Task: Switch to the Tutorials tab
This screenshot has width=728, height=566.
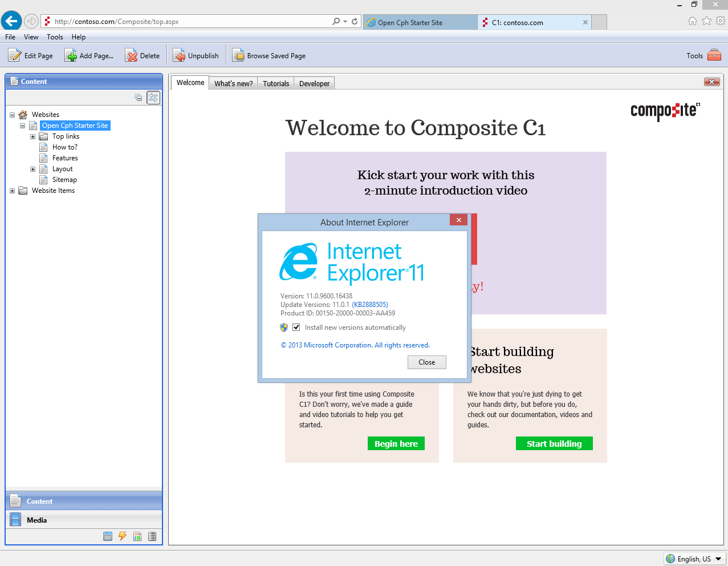Action: [x=275, y=83]
